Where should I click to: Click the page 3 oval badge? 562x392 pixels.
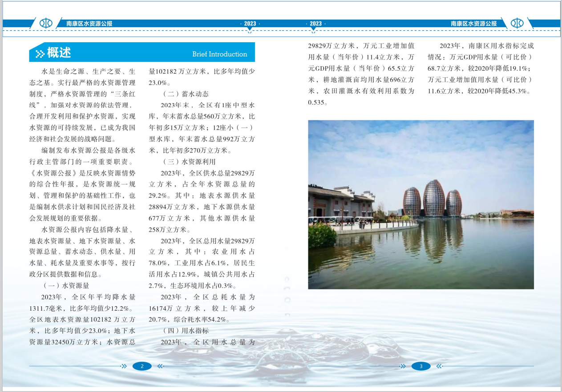pos(421,366)
